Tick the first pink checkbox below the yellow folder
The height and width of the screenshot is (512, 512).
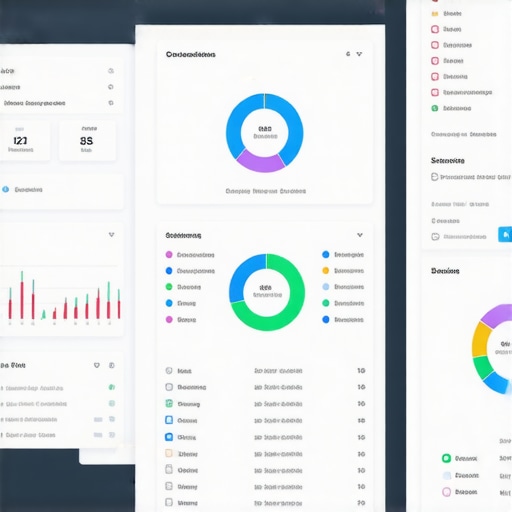[x=435, y=29]
